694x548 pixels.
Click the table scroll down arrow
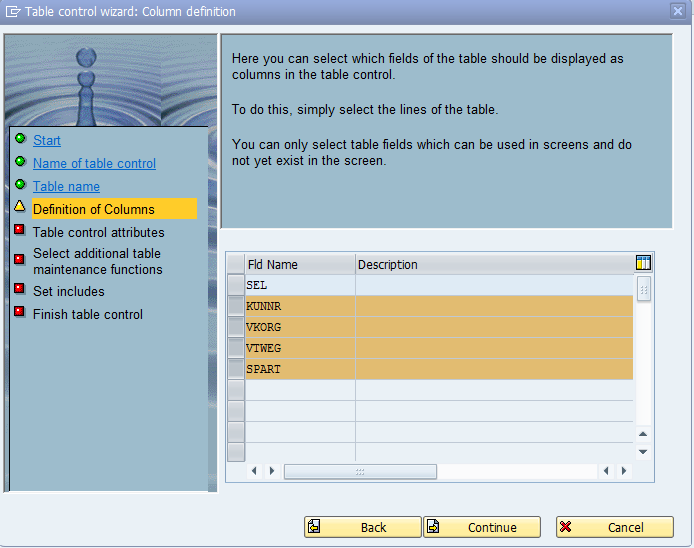point(643,452)
